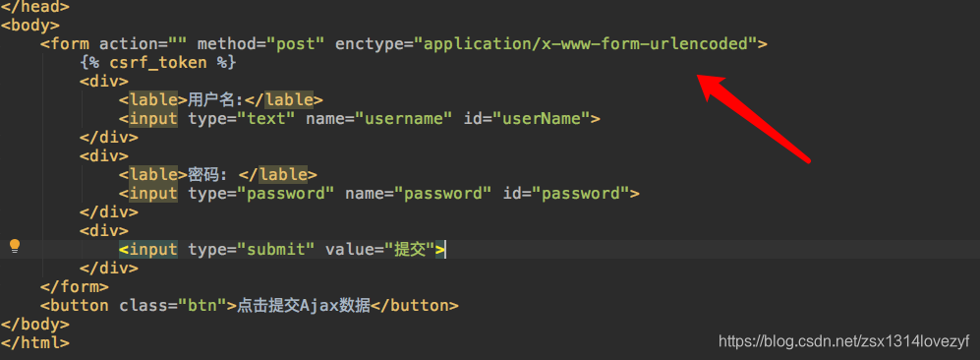Click the <div> tag above the submit input

pos(104,231)
